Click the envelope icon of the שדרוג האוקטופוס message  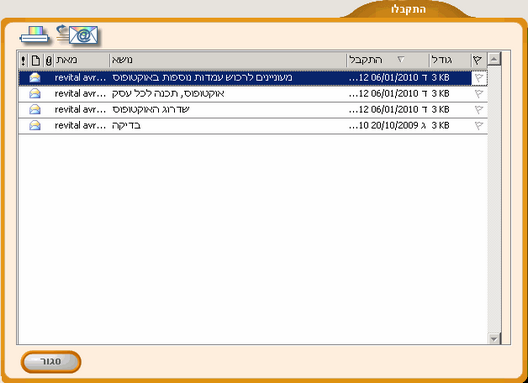pos(35,109)
